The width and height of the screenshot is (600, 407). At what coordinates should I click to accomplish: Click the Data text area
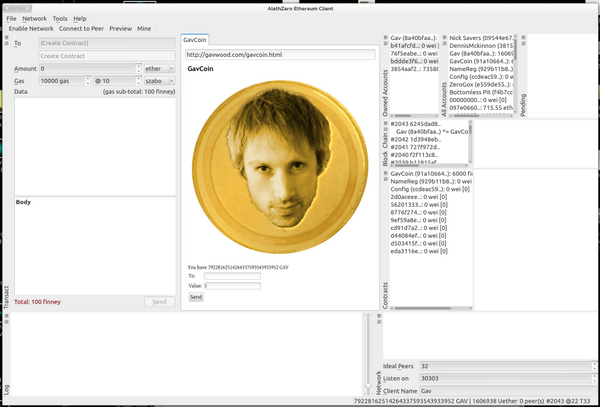(x=95, y=146)
